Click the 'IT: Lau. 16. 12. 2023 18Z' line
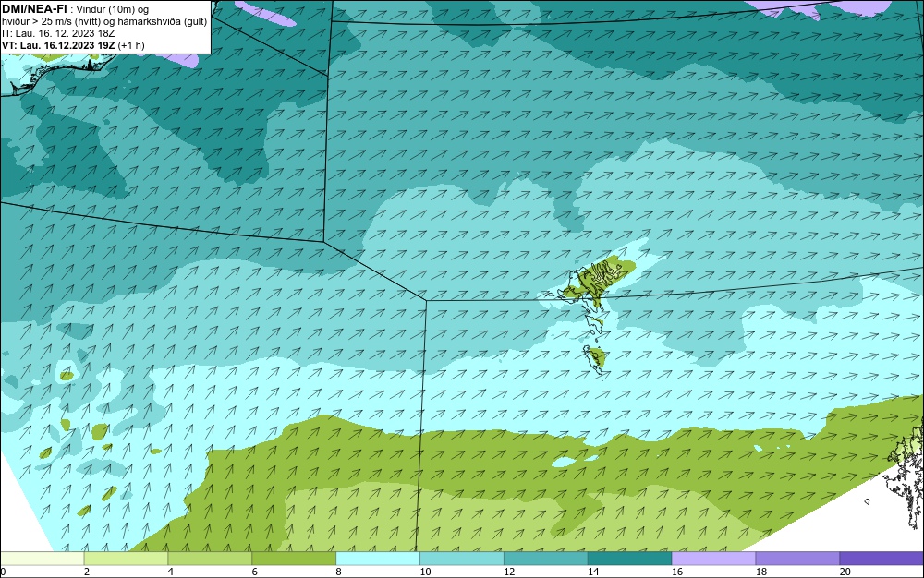 [x=58, y=33]
